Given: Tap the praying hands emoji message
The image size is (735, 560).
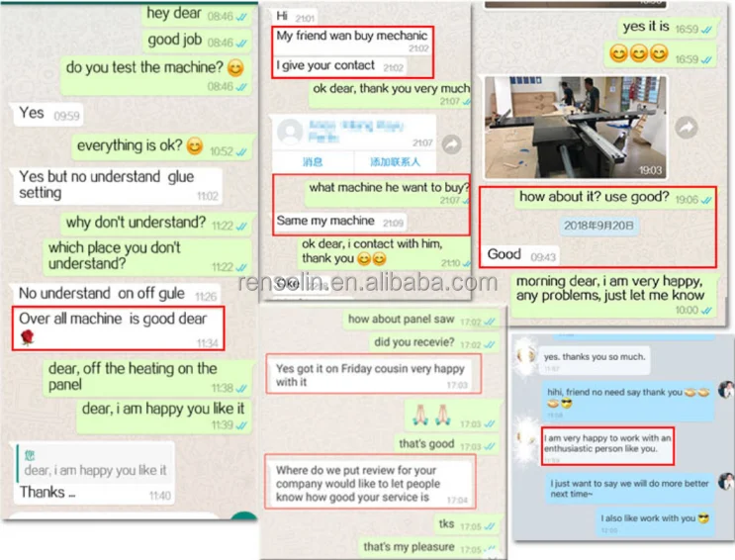Looking at the screenshot, I should pos(452,416).
